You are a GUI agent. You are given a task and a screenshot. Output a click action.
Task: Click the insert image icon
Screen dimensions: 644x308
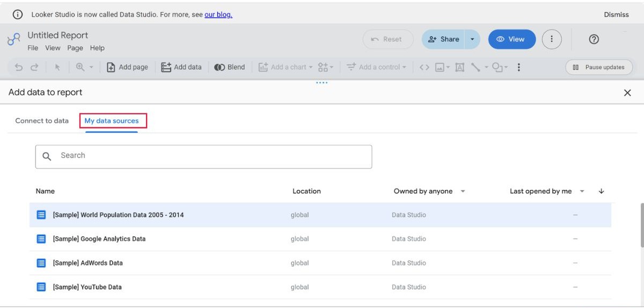440,67
